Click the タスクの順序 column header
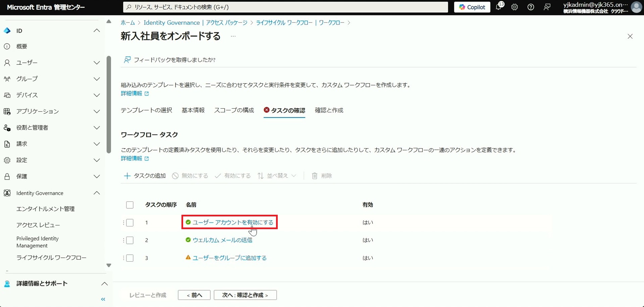 coord(161,205)
